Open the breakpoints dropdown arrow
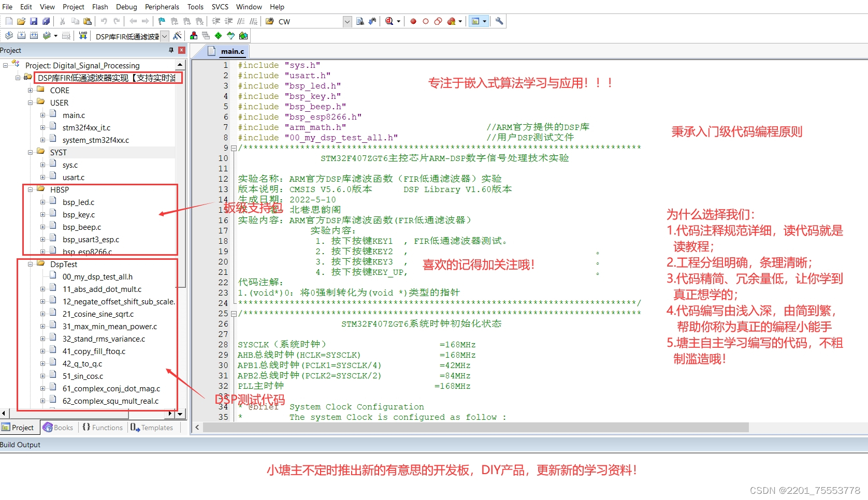 click(x=460, y=22)
